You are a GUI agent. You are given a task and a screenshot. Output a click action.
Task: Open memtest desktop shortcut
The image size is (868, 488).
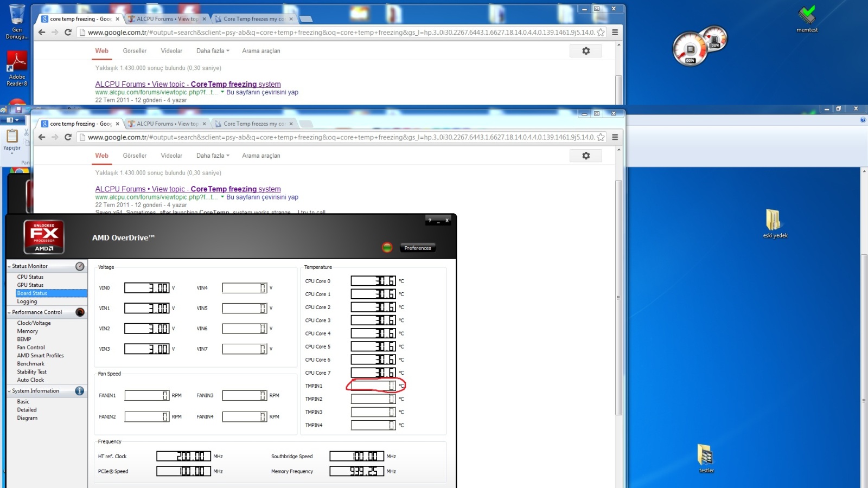[807, 19]
